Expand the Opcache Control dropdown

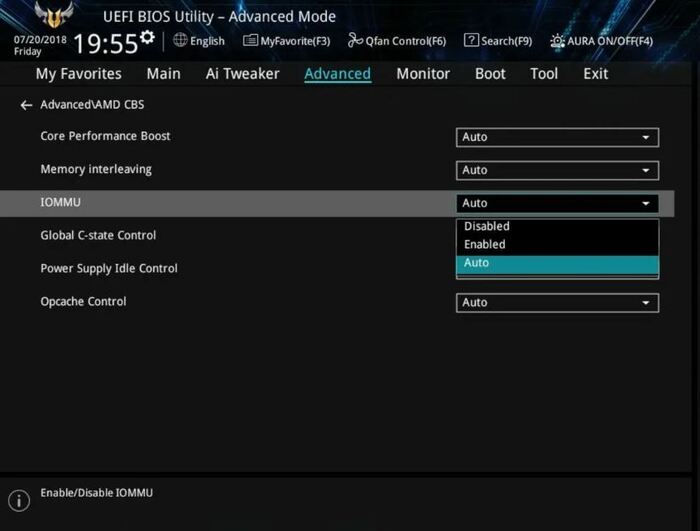[x=557, y=302]
